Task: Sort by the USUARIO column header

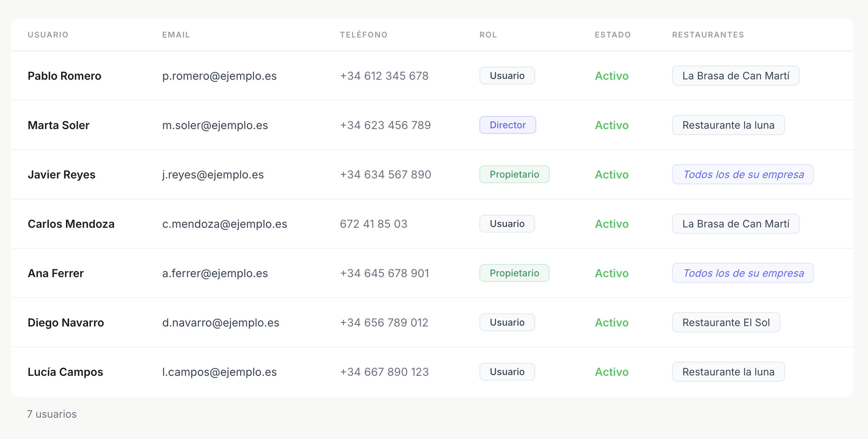Action: [x=48, y=34]
